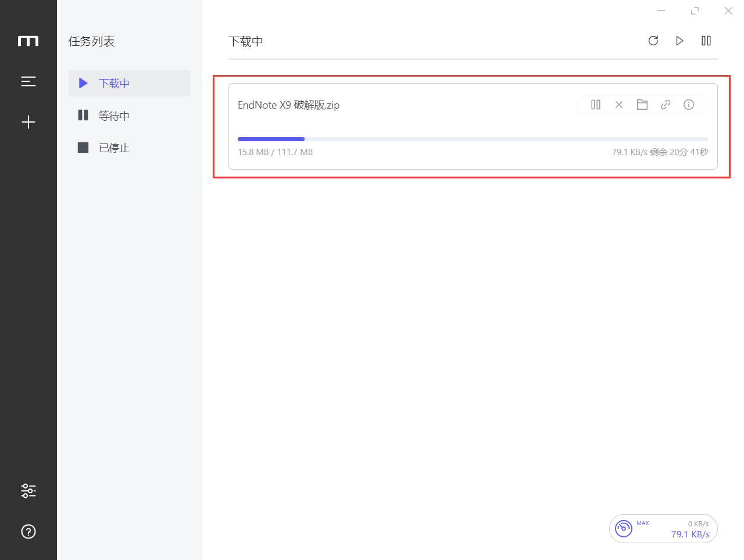Click the Motrix logo in the sidebar
The width and height of the screenshot is (744, 560).
28,41
